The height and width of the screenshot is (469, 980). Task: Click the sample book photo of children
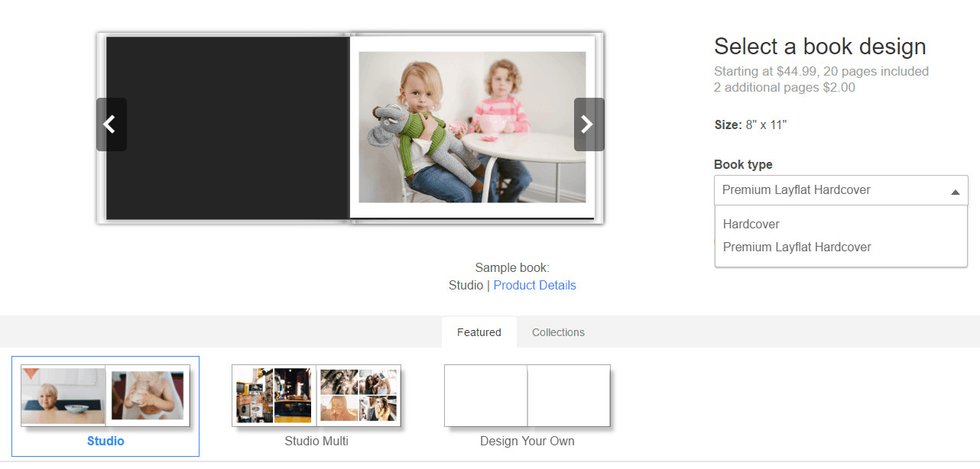click(472, 128)
